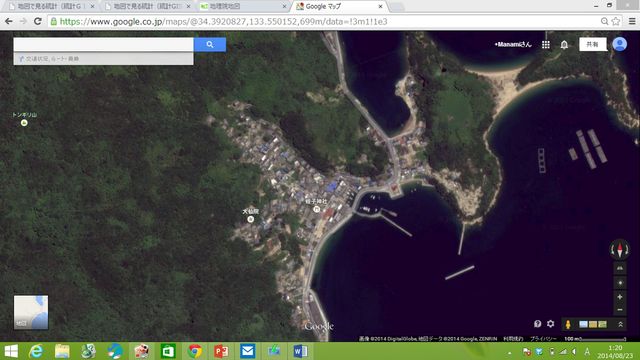Click the 大仙院 temple marker
The height and width of the screenshot is (360, 640).
251,219
